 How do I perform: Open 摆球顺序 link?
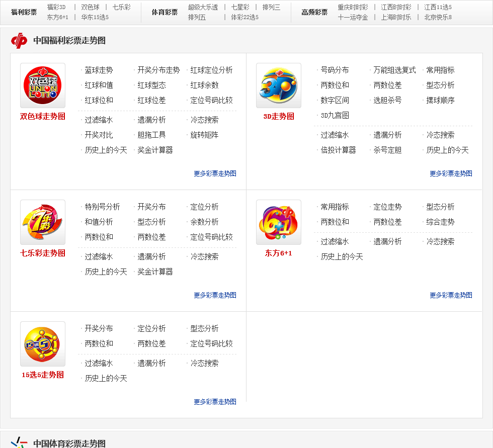pyautogui.click(x=440, y=100)
